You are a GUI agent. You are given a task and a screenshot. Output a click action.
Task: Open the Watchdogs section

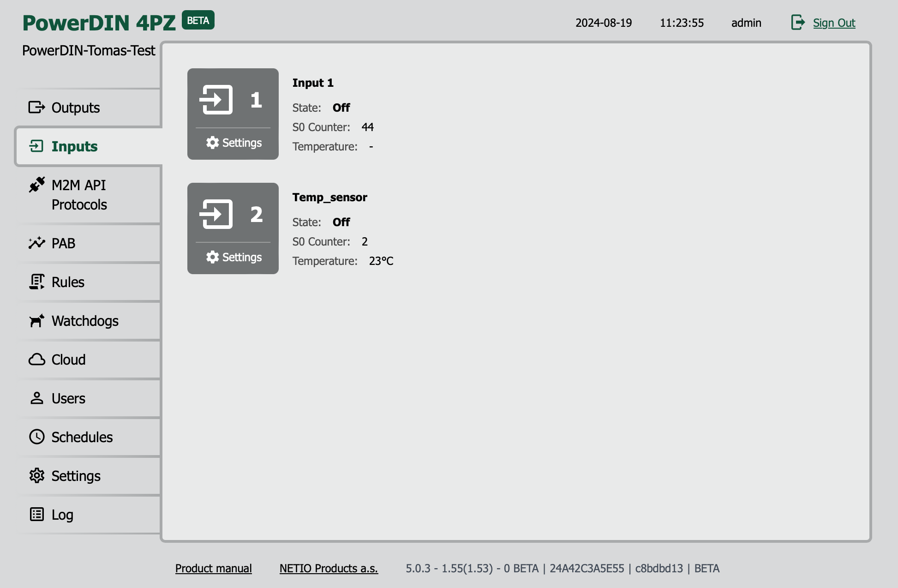(88, 320)
